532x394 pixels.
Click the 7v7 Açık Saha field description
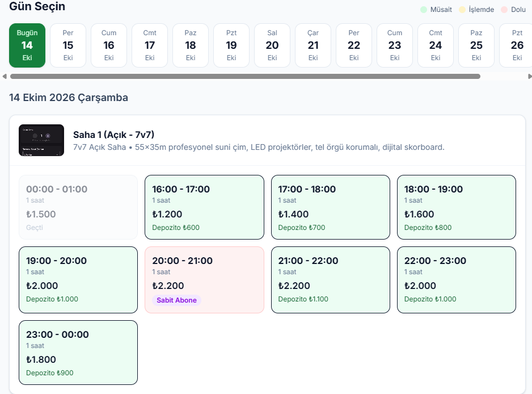(259, 147)
